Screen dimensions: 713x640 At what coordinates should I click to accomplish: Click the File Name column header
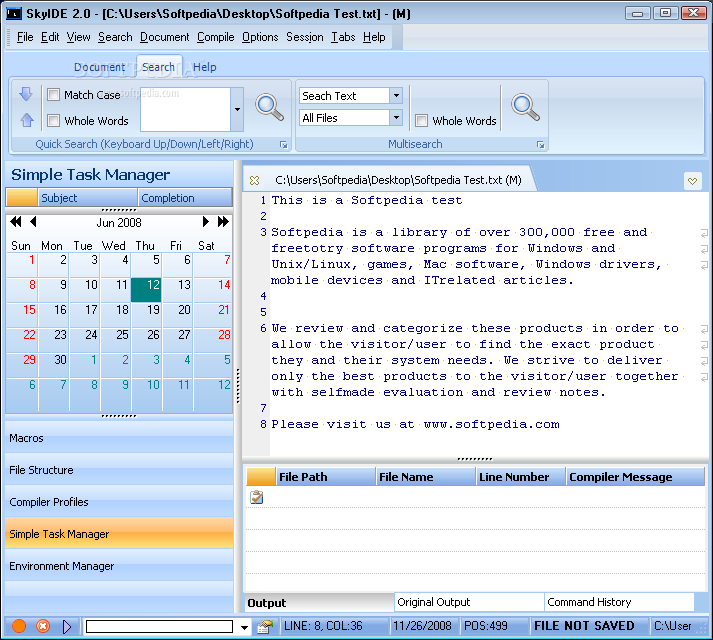click(x=425, y=477)
